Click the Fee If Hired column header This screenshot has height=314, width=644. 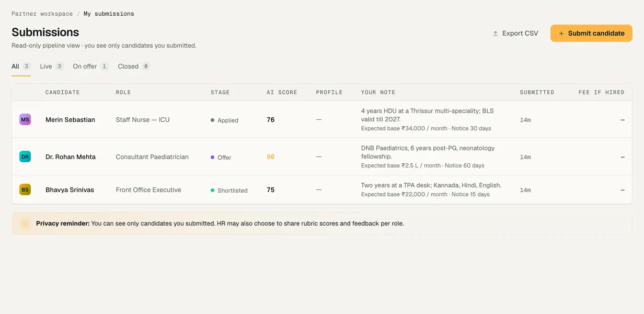601,92
